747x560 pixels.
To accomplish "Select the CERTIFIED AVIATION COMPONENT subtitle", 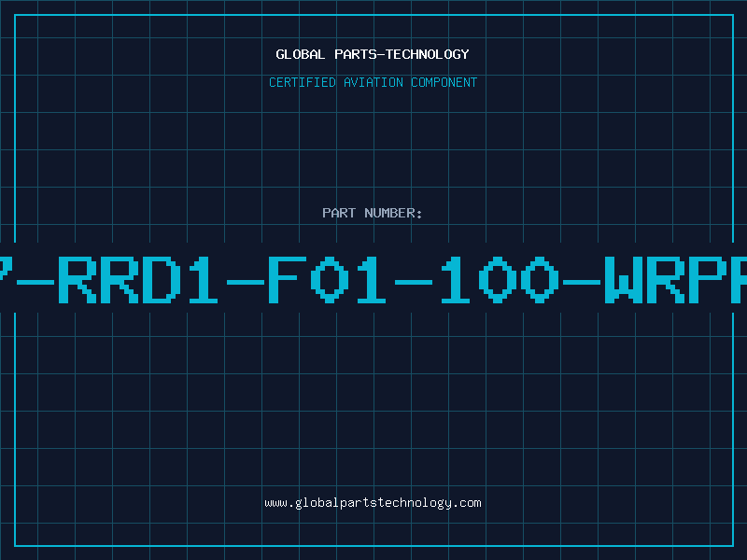I will pos(373,82).
